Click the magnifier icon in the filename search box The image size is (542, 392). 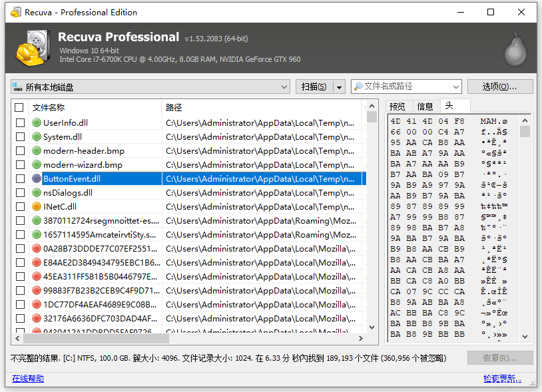358,87
